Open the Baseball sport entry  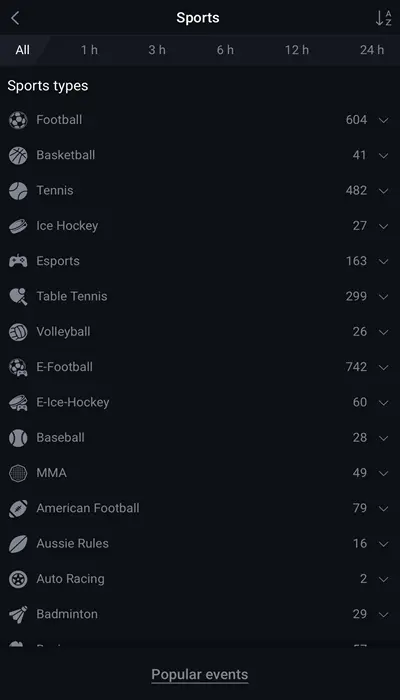200,438
